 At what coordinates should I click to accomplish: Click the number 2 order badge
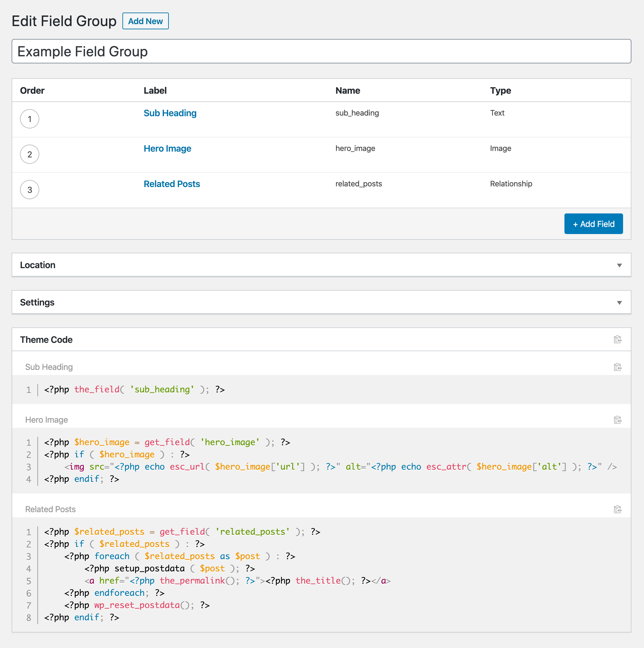click(x=30, y=154)
